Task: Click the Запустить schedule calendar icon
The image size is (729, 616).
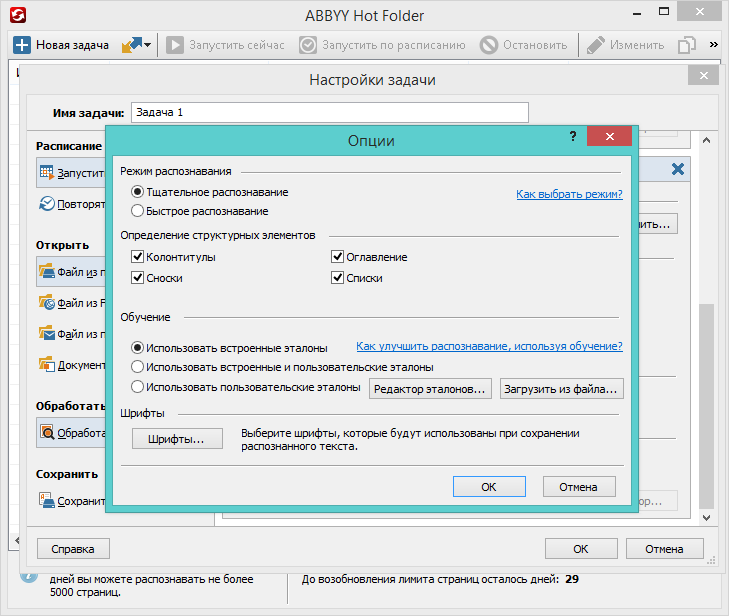Action: click(46, 172)
